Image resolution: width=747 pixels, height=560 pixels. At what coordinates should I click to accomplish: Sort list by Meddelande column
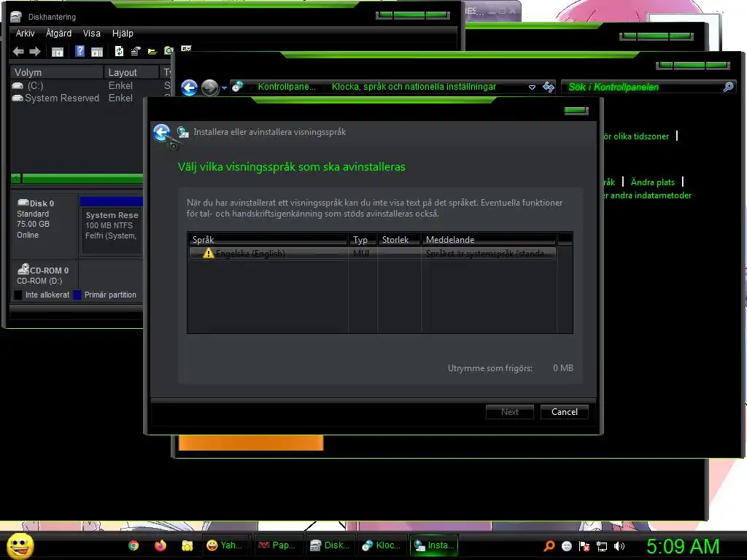(x=489, y=239)
